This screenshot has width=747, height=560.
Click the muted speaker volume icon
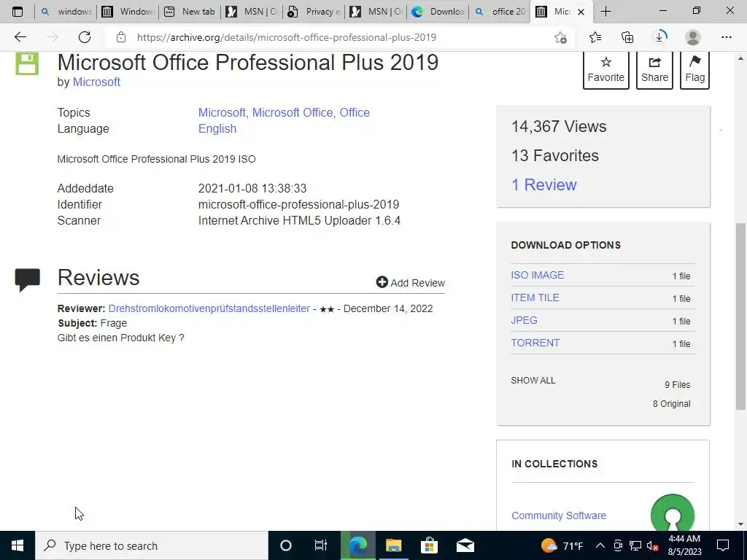652,546
